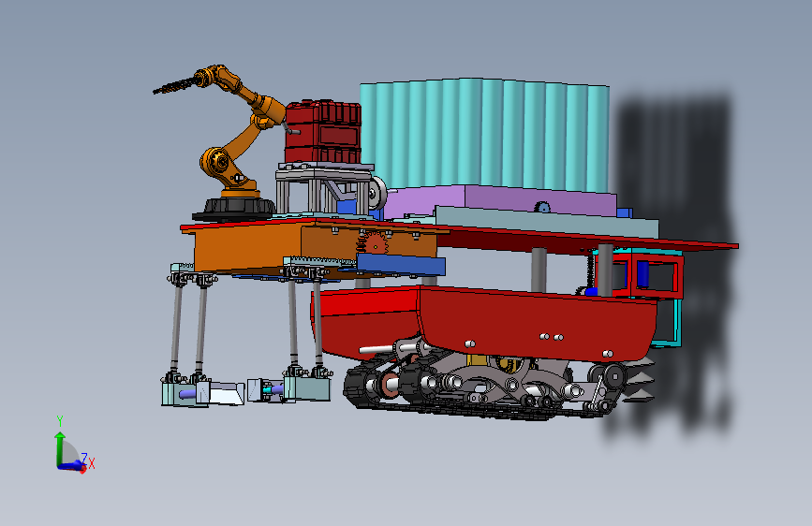Select the red boat-shaped hull
Image resolution: width=812 pixels, height=526 pixels.
point(484,321)
